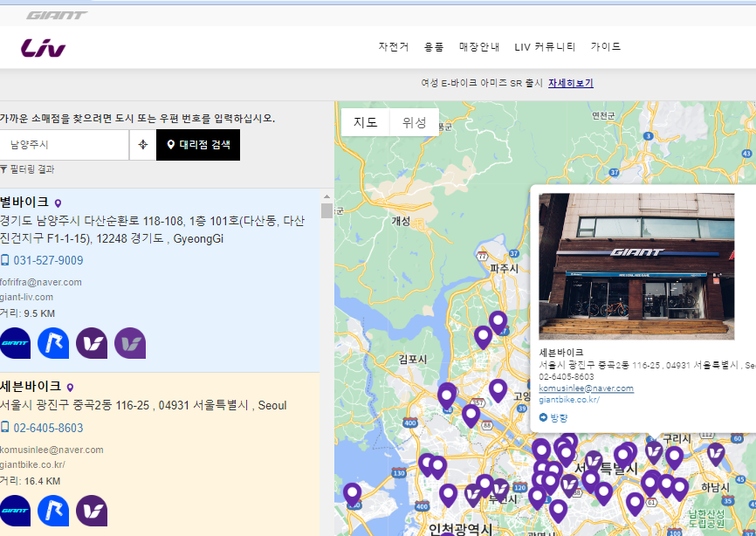The width and height of the screenshot is (756, 536).
Task: Click komusinlee@naver.com in map popup
Action: click(587, 388)
